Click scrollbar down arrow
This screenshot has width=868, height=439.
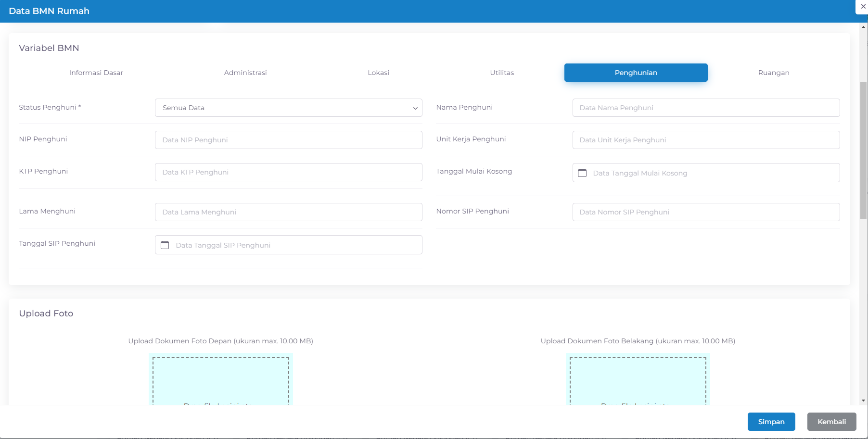click(x=864, y=400)
